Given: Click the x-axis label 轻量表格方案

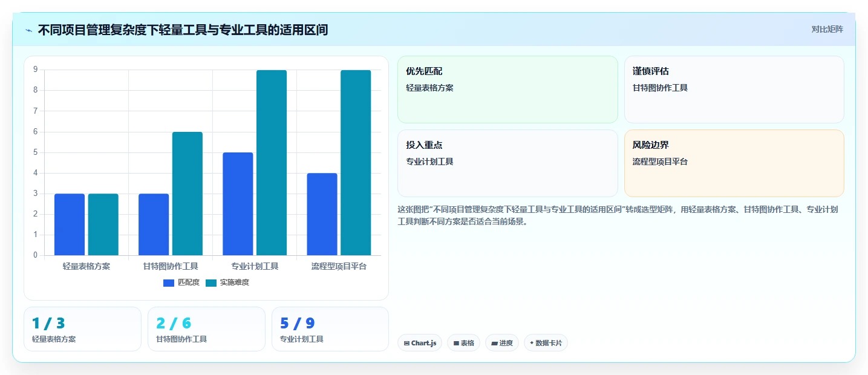Looking at the screenshot, I should [x=86, y=266].
